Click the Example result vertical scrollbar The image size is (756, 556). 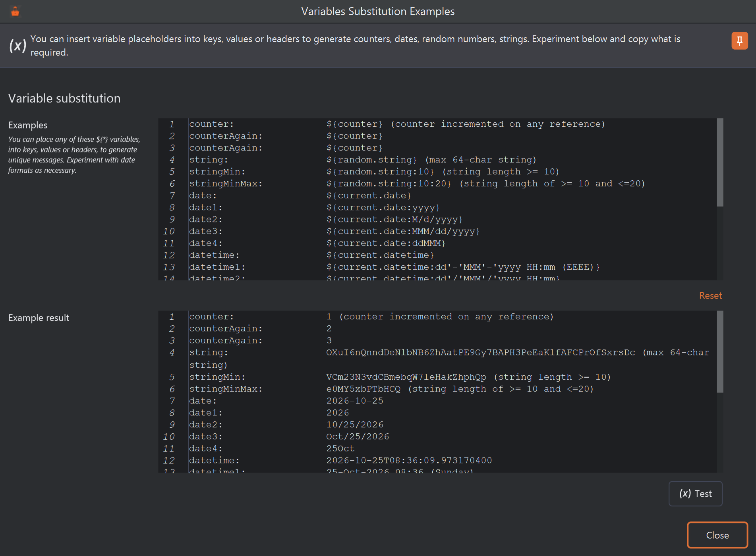point(720,352)
